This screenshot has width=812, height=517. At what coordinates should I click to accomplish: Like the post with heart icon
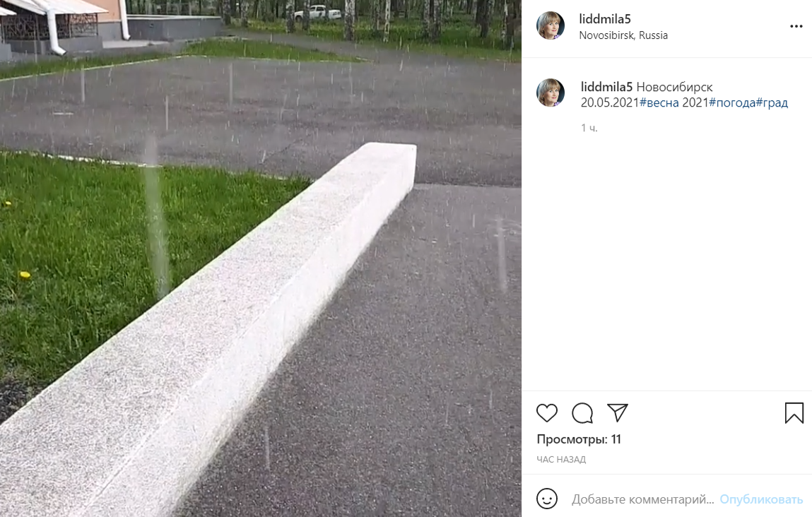pos(547,413)
